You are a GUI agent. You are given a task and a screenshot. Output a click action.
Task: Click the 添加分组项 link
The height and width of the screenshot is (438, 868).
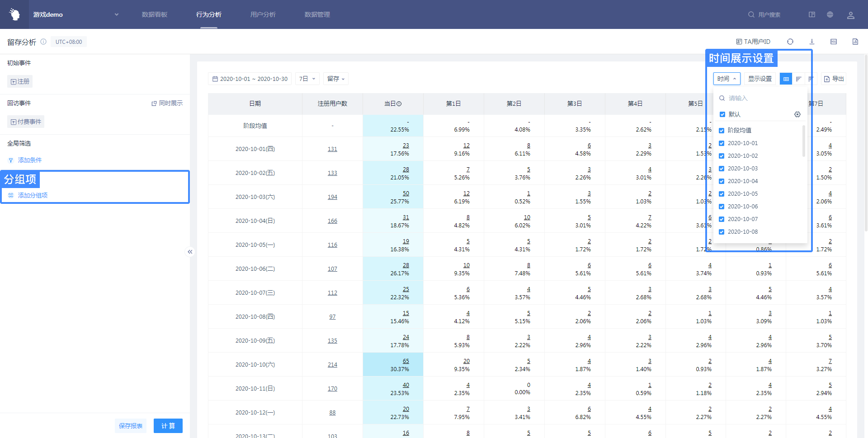coord(33,195)
